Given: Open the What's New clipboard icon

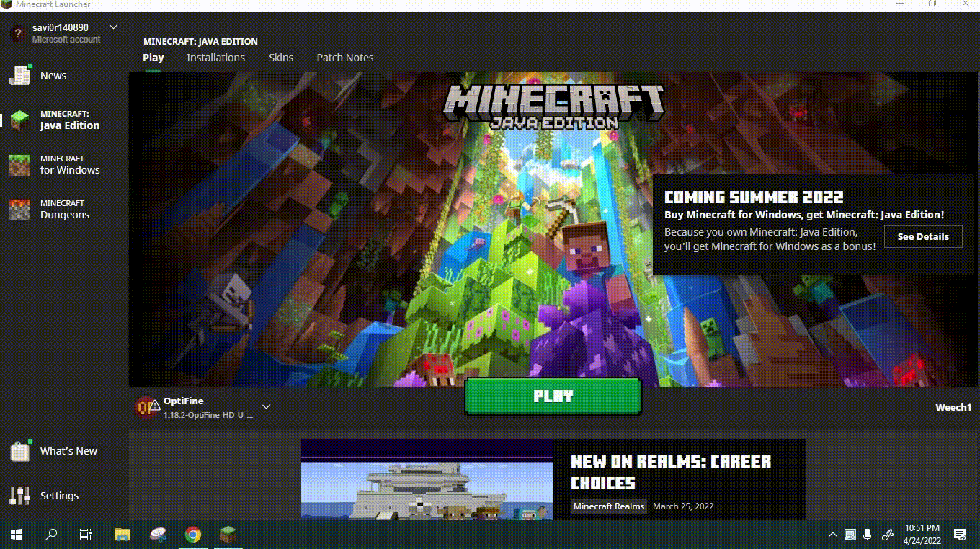Looking at the screenshot, I should click(x=19, y=450).
